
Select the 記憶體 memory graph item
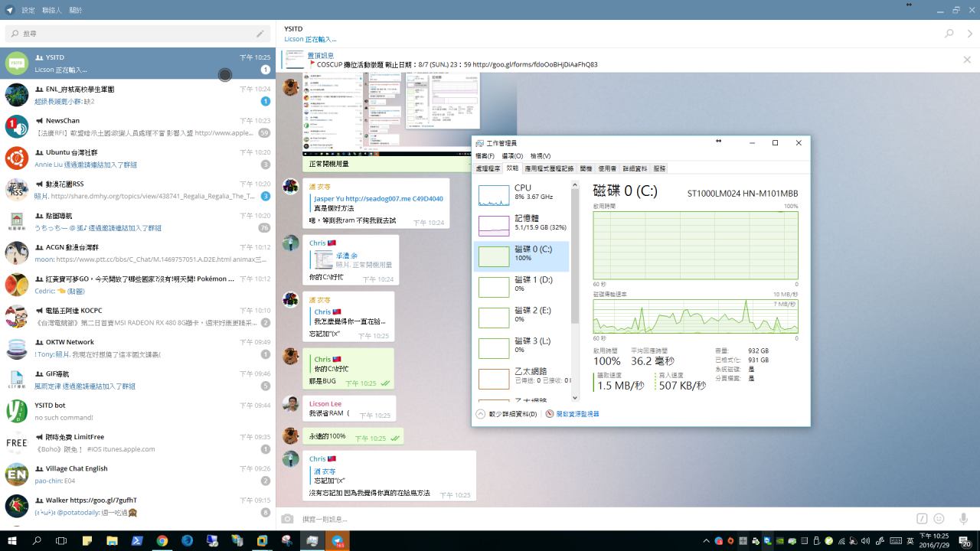522,223
